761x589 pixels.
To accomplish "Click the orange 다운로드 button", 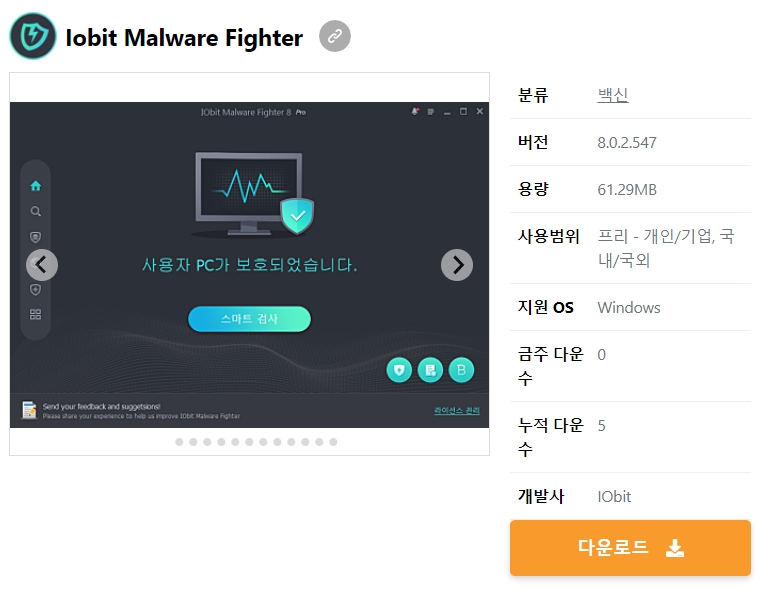I will [x=630, y=548].
